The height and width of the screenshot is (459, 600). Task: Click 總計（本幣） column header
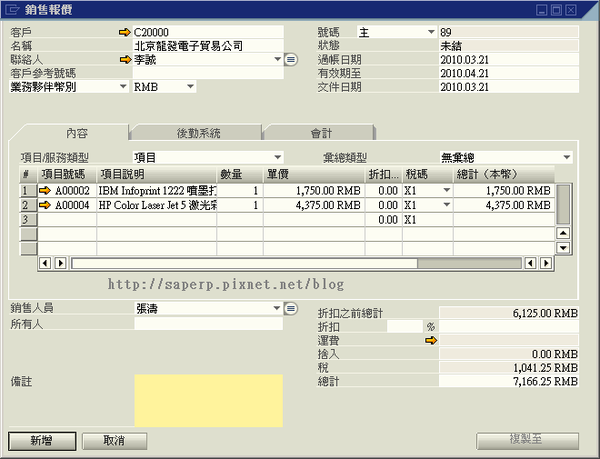[504, 174]
